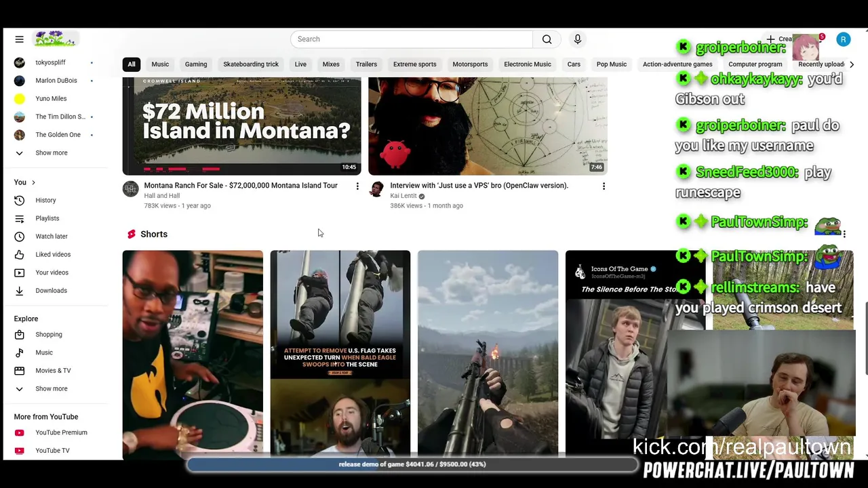868x488 pixels.
Task: Open options for Montana Ranch video
Action: 357,186
